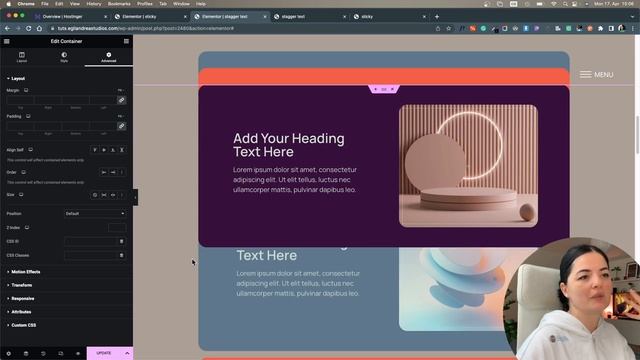Set Order to start

coord(104,172)
